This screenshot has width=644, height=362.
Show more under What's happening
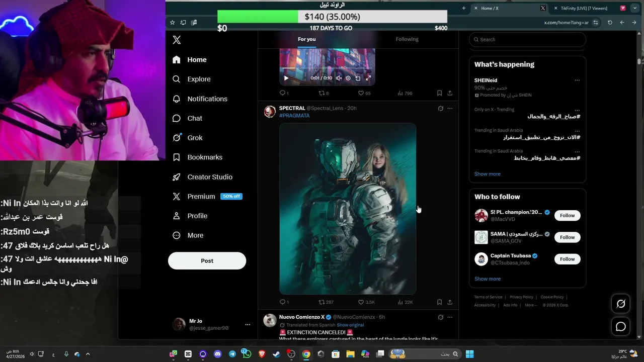(x=488, y=174)
